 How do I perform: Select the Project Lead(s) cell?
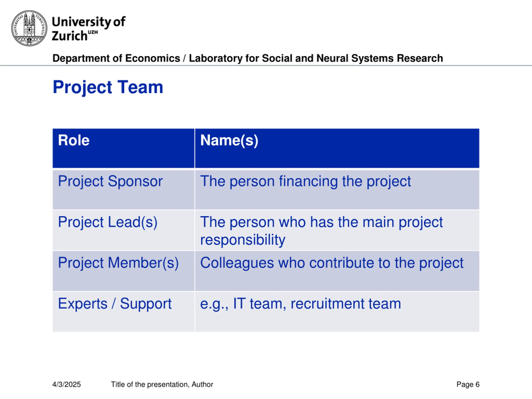[123, 230]
